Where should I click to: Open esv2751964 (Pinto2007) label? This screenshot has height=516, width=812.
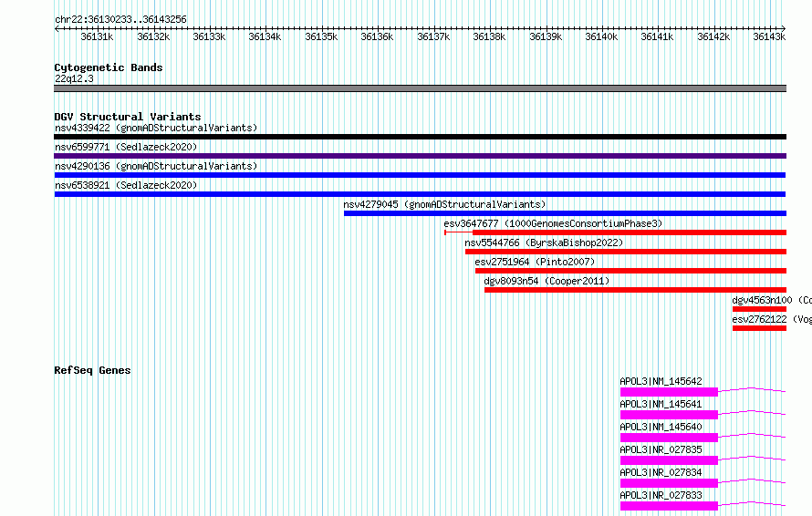click(535, 262)
